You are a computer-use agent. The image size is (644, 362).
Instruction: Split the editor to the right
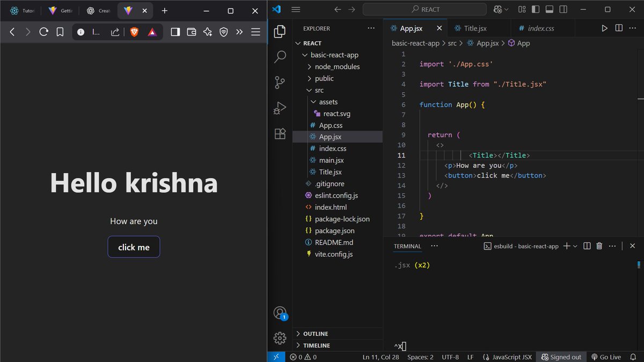tap(619, 28)
